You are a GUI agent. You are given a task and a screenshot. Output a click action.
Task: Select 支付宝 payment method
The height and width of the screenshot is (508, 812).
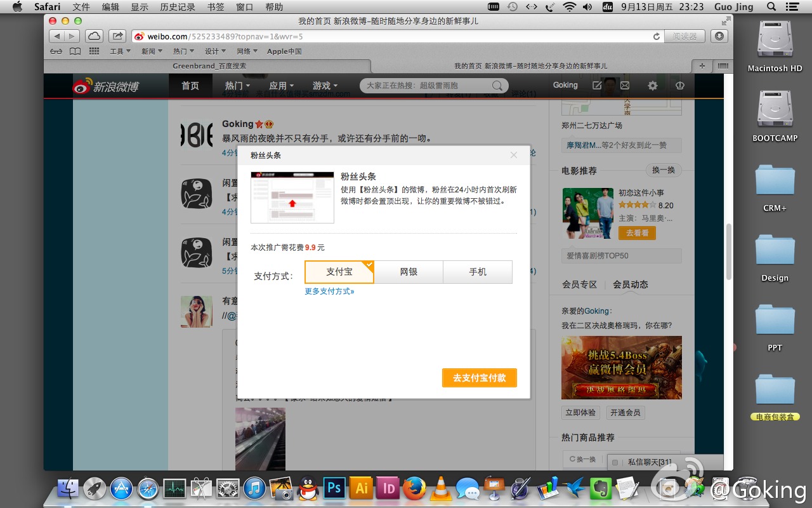click(x=339, y=272)
